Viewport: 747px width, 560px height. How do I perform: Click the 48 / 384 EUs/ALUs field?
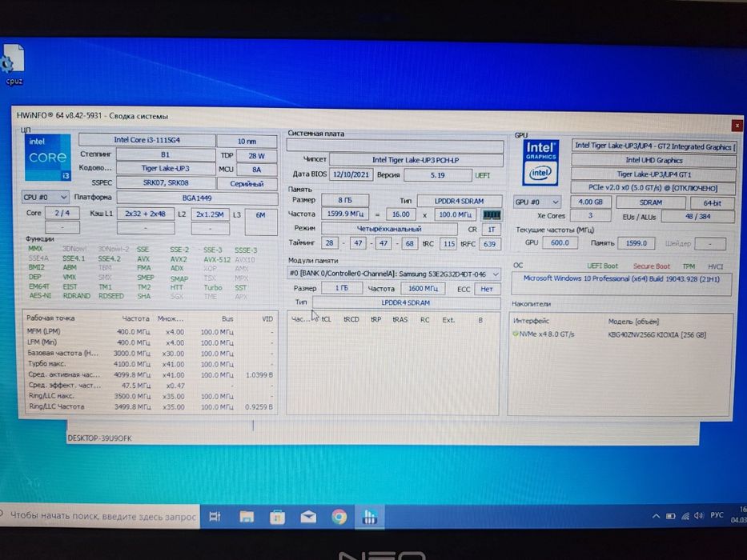point(697,217)
